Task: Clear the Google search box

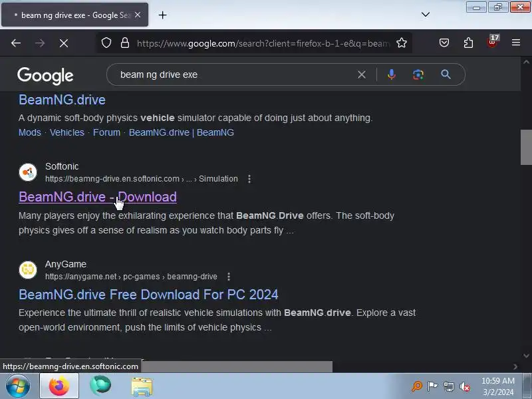Action: pyautogui.click(x=362, y=74)
